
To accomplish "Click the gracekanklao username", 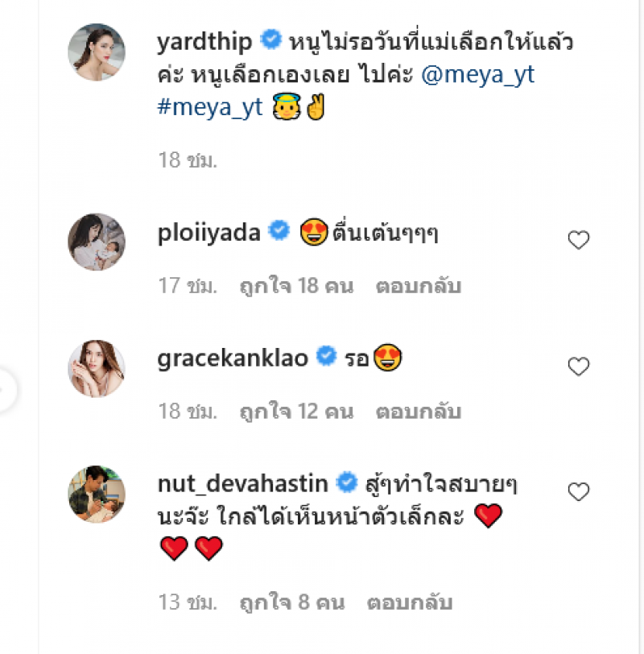I will [x=233, y=358].
